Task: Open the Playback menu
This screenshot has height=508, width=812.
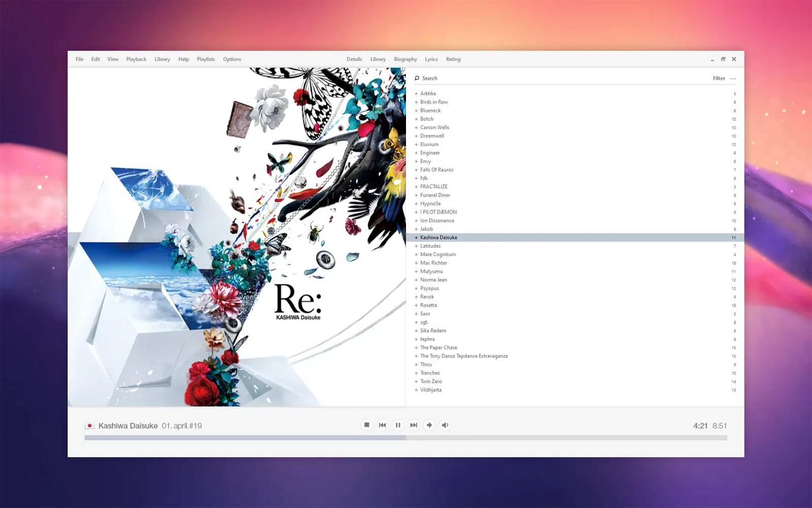Action: [x=136, y=59]
